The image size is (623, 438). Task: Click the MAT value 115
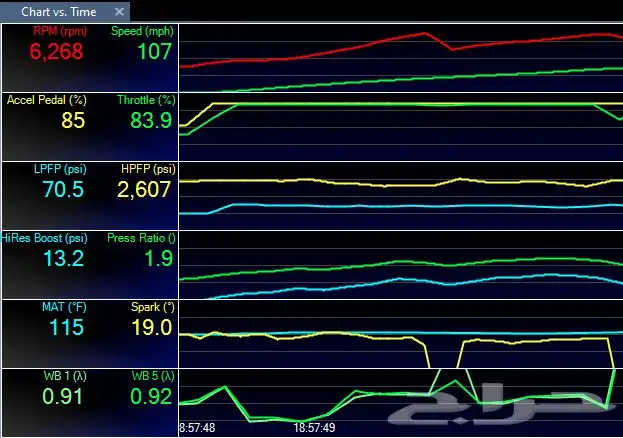pyautogui.click(x=67, y=328)
